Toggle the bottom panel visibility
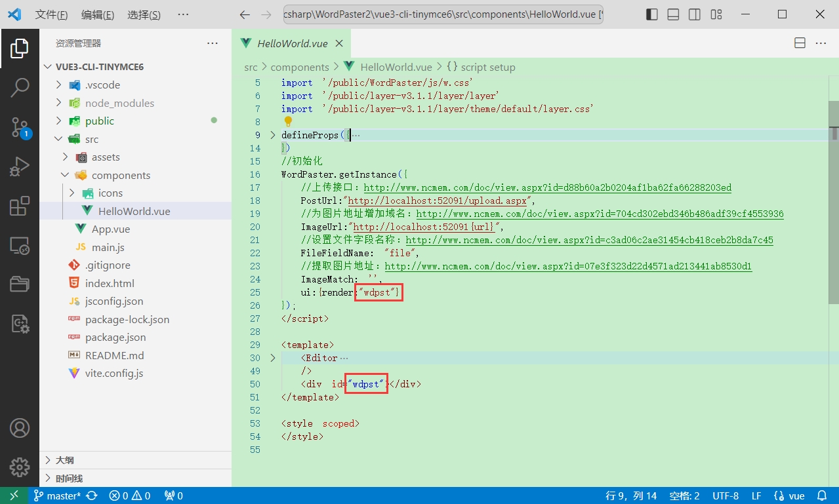Screen dimensions: 839x504 [673, 14]
